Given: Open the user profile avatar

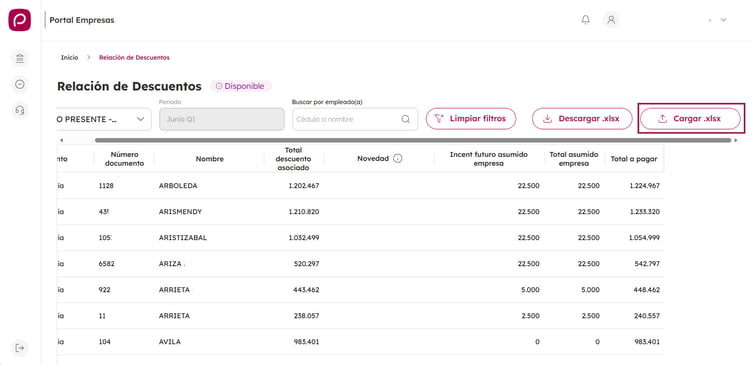Looking at the screenshot, I should click(x=611, y=20).
